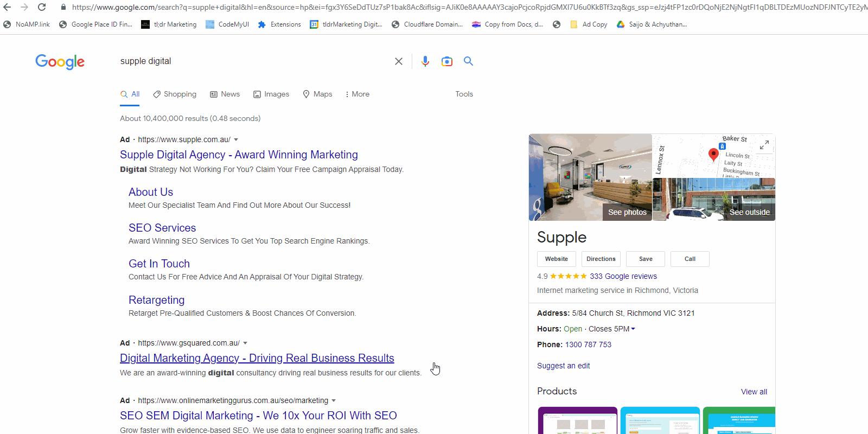Open Extensions bookmark
The width and height of the screenshot is (868, 434).
tap(279, 24)
